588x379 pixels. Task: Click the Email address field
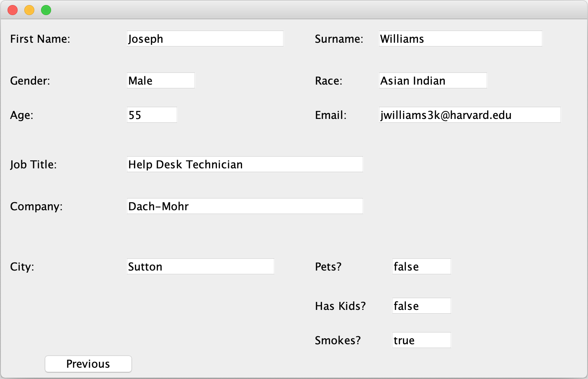[469, 114]
